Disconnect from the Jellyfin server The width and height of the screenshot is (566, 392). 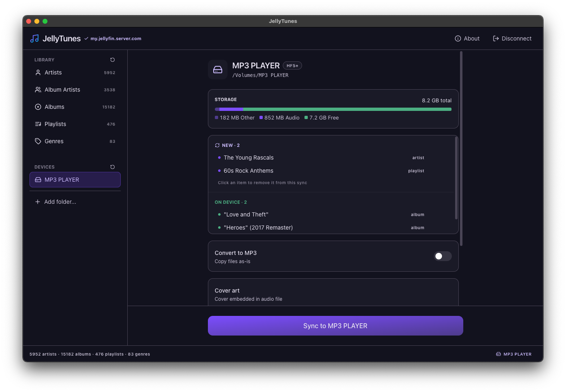point(512,38)
